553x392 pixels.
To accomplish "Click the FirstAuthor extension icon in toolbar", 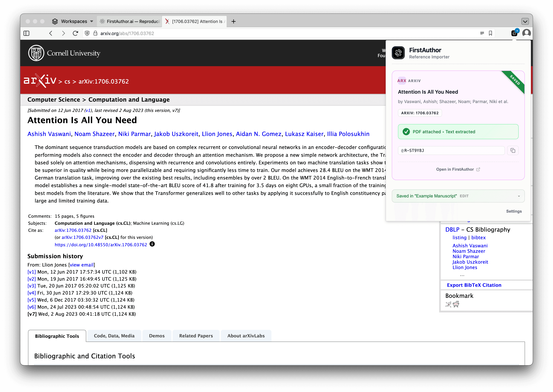I will click(x=514, y=33).
